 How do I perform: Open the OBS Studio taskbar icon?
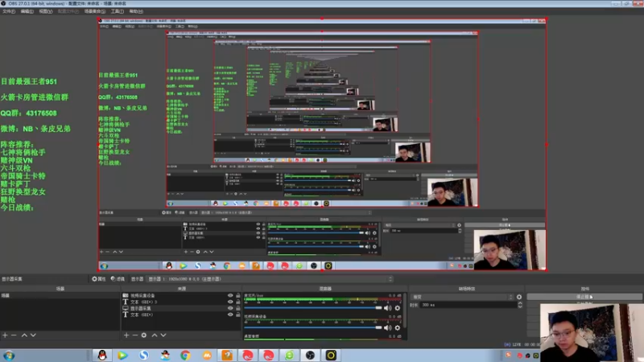(x=310, y=356)
